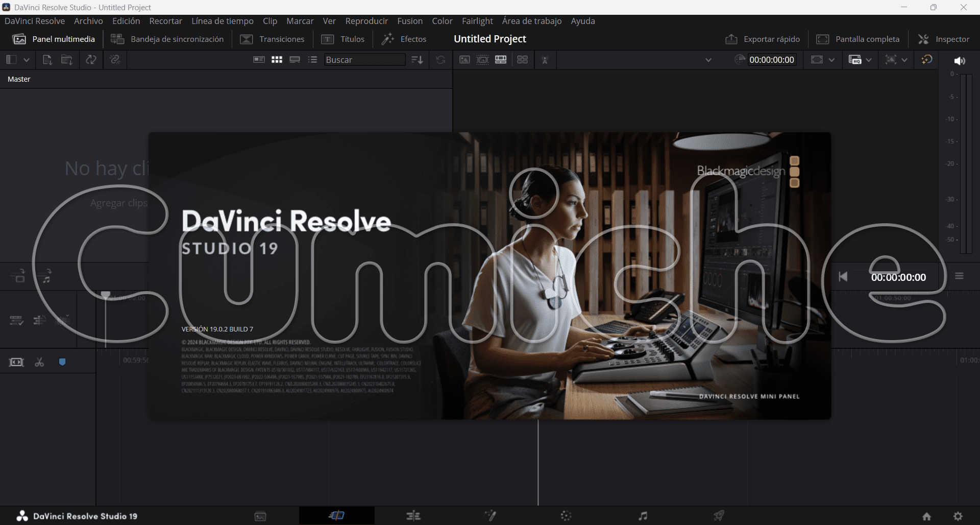Click the HQ proxy playback icon
This screenshot has width=980, height=525.
855,60
